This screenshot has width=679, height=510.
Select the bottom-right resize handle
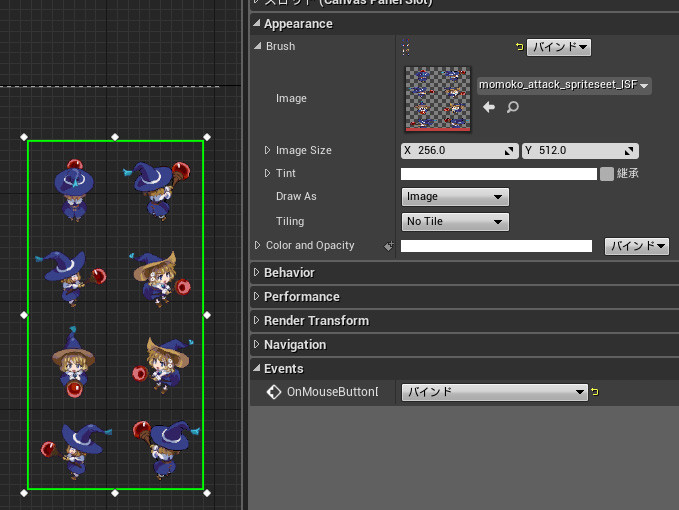coord(207,493)
